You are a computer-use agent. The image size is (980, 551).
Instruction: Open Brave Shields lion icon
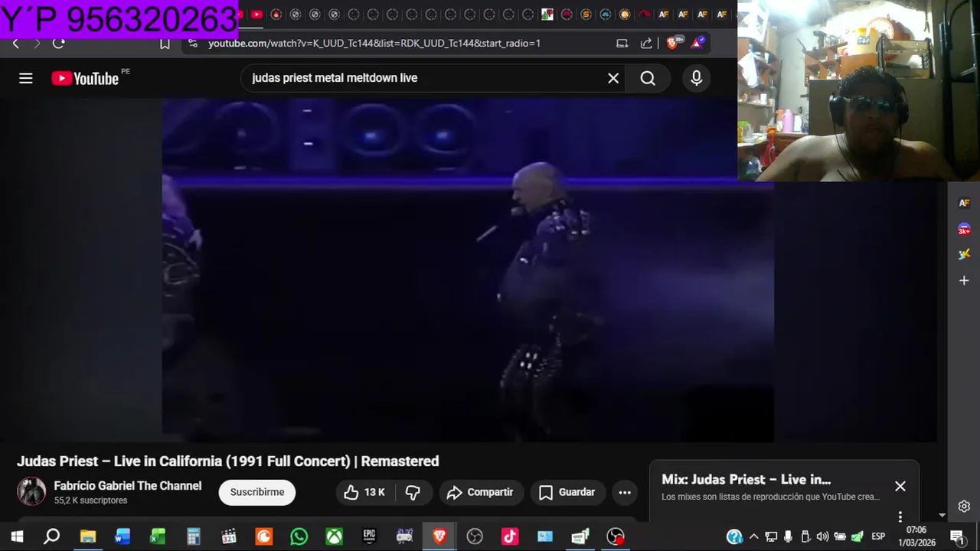pos(672,43)
